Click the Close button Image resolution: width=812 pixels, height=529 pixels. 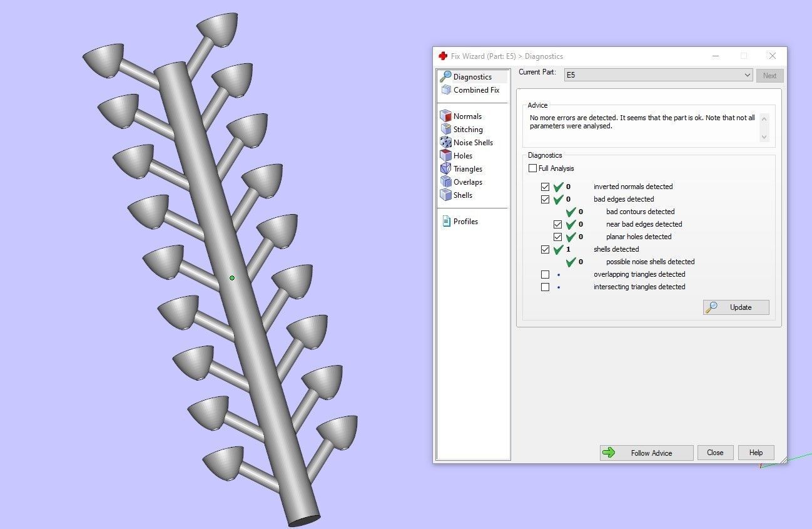[715, 453]
